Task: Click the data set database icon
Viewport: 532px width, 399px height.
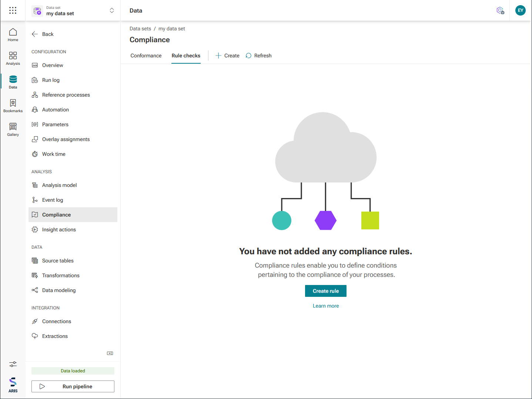Action: point(37,11)
